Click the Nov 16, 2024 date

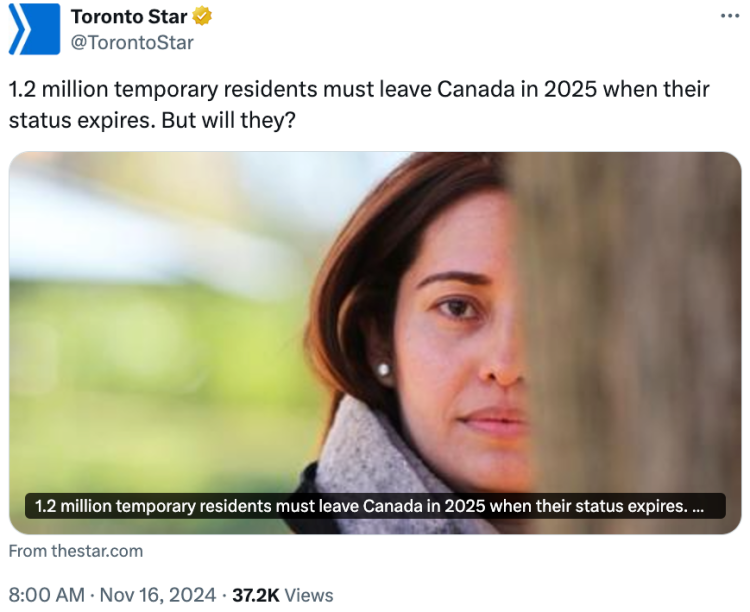pos(158,595)
